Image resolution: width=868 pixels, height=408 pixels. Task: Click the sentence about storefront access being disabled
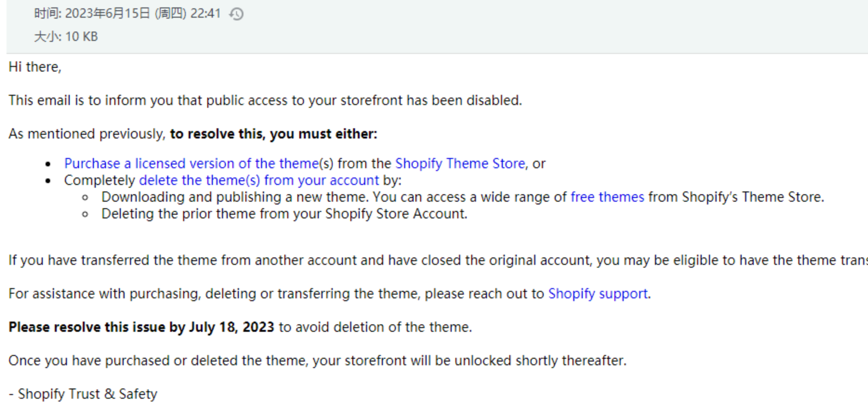click(265, 100)
